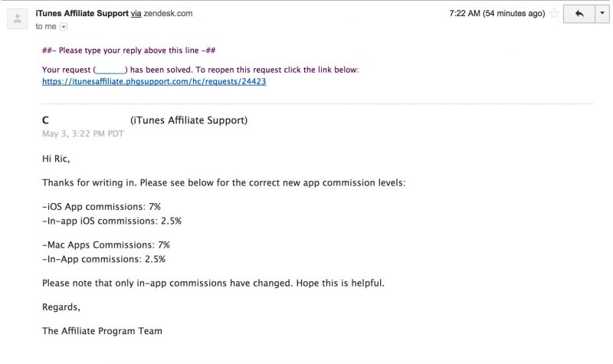The height and width of the screenshot is (364, 613).
Task: Expand recipient details next to "to me"
Action: coord(64,27)
